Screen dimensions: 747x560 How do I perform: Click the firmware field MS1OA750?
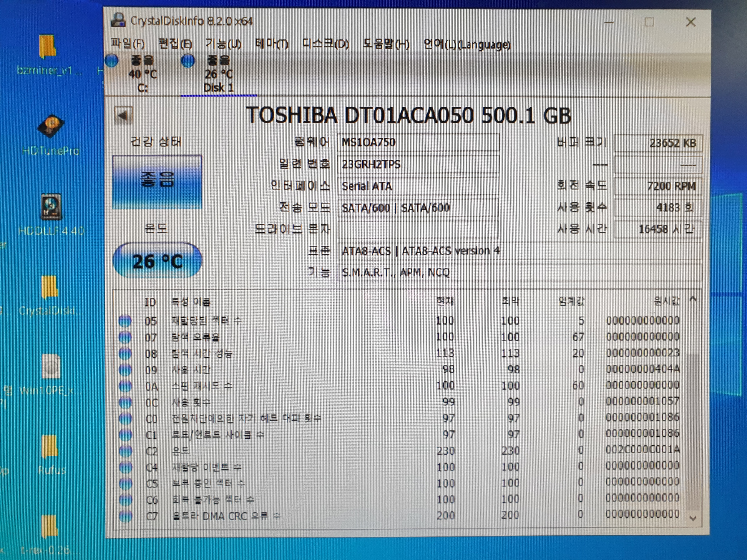click(x=418, y=142)
